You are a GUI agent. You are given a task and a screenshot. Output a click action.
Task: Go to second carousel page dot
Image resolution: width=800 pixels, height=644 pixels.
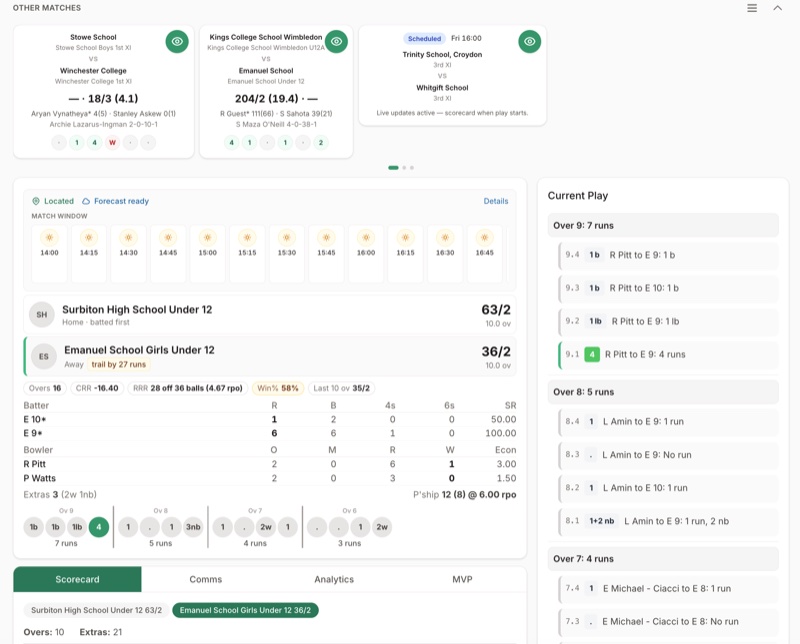404,167
